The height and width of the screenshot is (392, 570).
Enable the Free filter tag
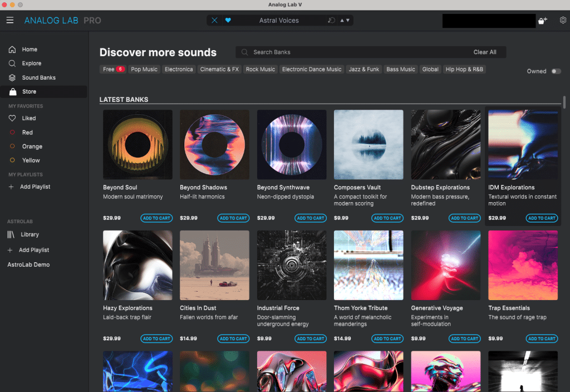(x=113, y=70)
